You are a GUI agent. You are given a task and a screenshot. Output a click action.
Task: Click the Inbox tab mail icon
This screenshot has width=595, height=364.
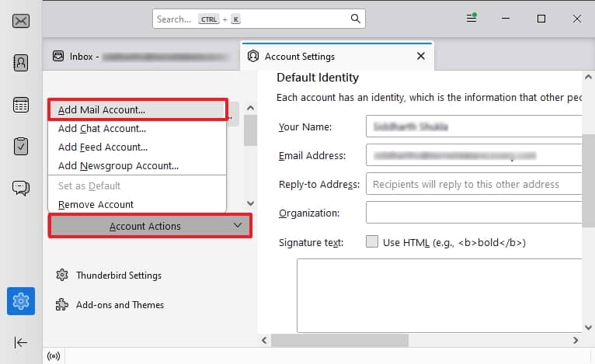pyautogui.click(x=58, y=56)
